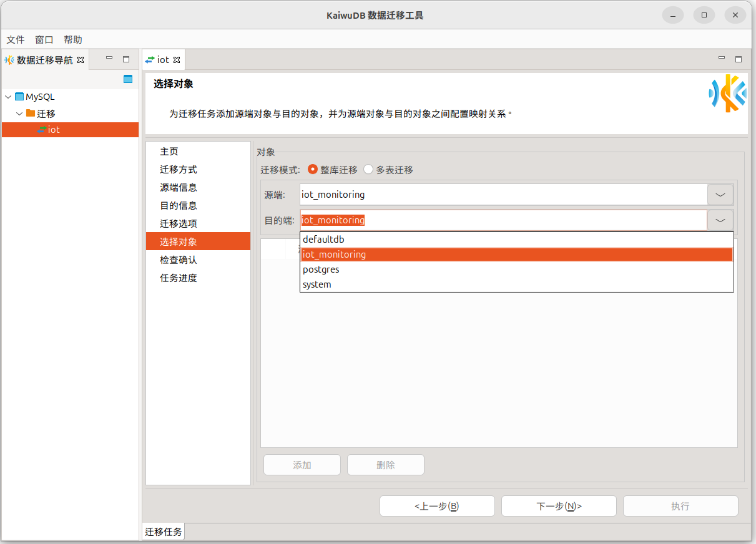The image size is (756, 544).
Task: Click the <上一步(B) button
Action: (437, 506)
